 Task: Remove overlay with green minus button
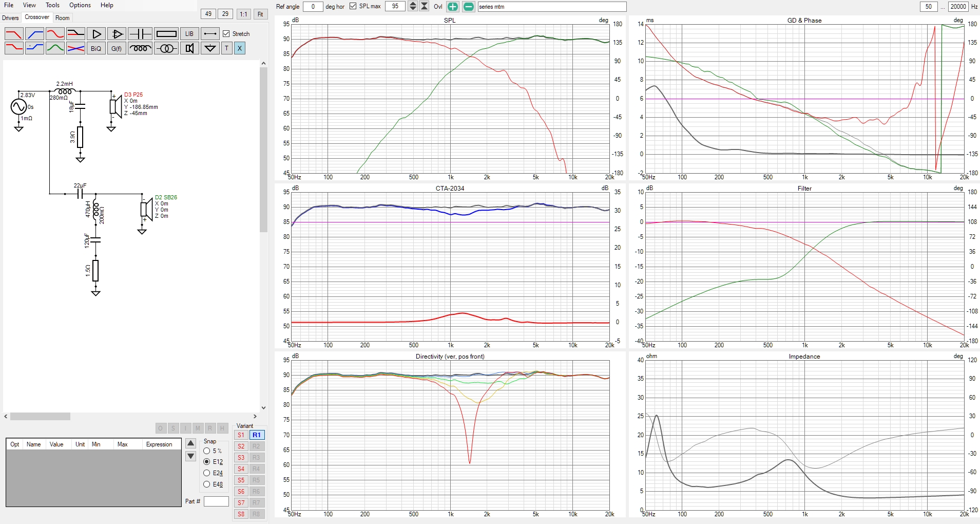tap(469, 7)
